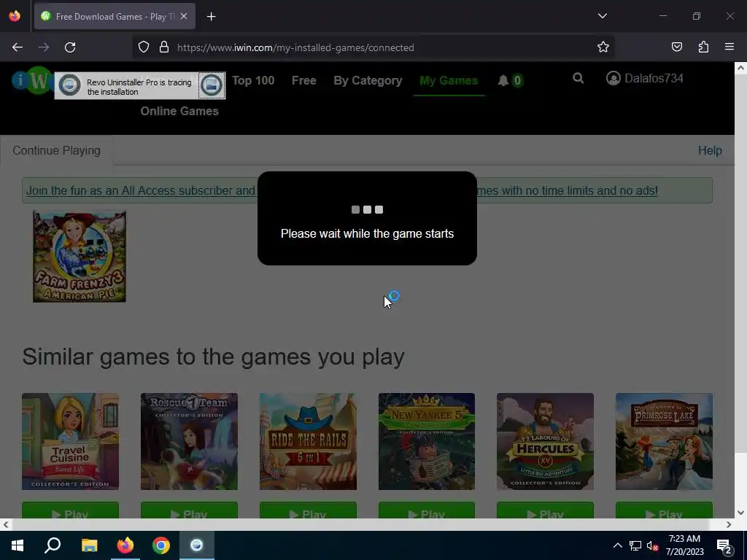Viewport: 747px width, 560px height.
Task: List all open tabs
Action: 602,16
